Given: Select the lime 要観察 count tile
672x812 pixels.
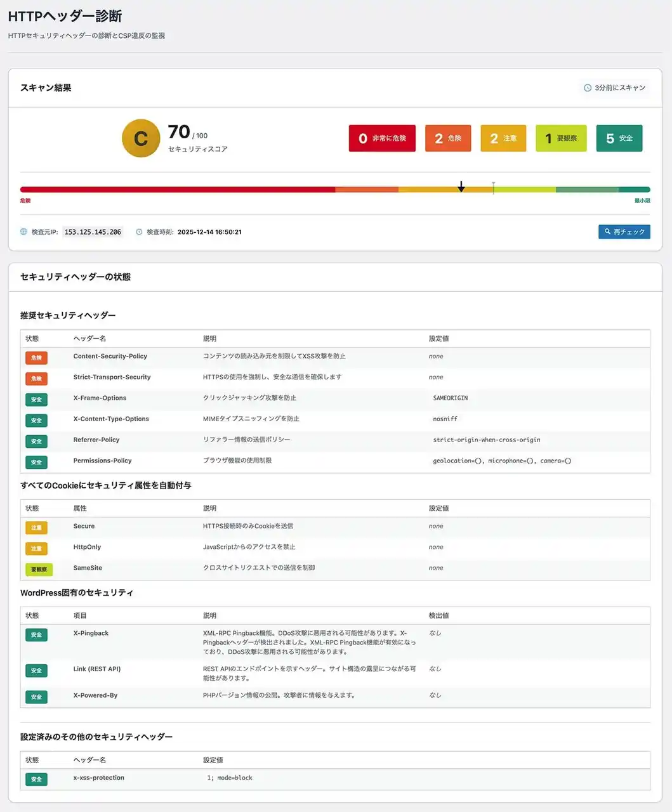Looking at the screenshot, I should tap(561, 138).
